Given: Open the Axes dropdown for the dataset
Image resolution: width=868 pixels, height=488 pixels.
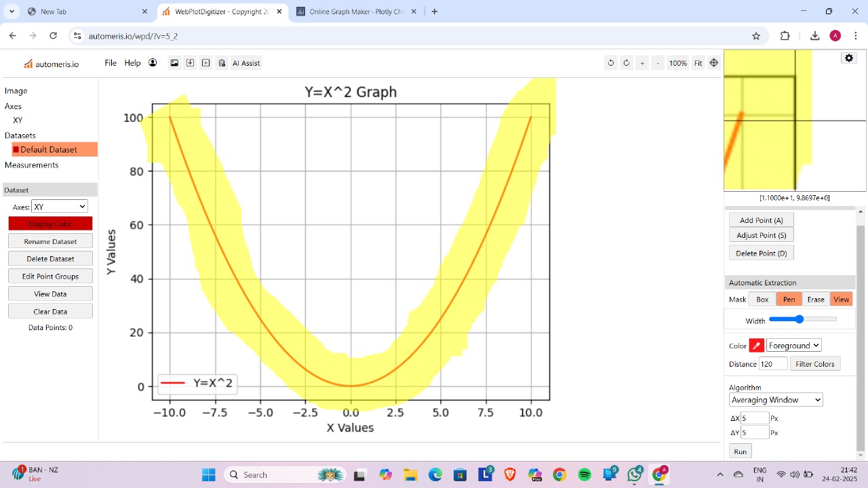Looking at the screenshot, I should [59, 206].
